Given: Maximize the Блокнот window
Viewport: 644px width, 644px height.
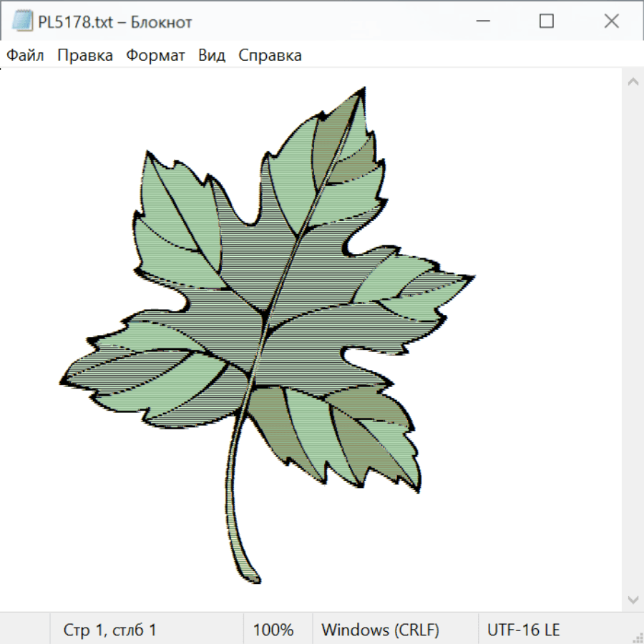Looking at the screenshot, I should click(547, 21).
